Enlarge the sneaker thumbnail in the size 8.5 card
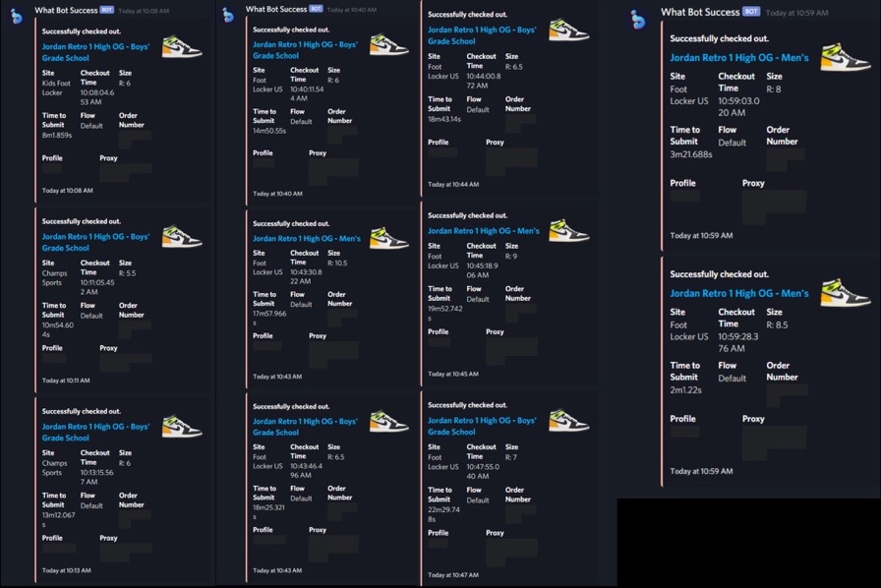This screenshot has height=588, width=881. click(x=845, y=292)
